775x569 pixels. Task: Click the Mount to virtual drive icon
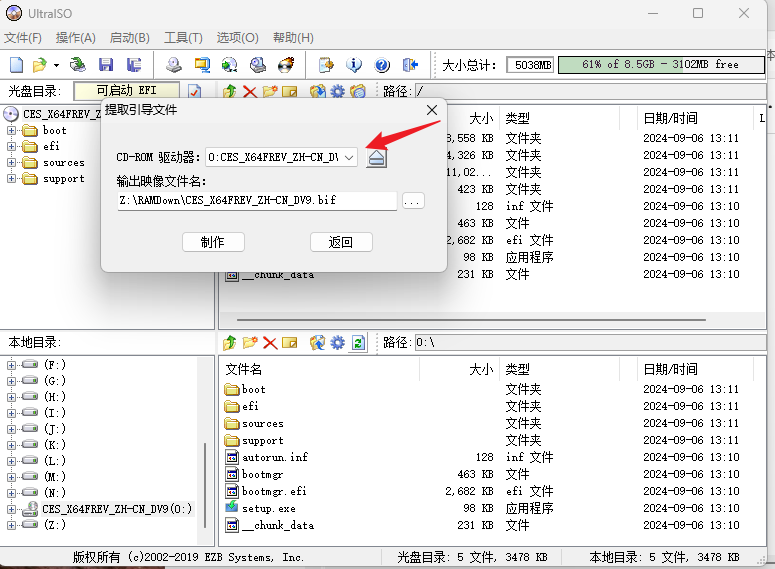point(229,65)
